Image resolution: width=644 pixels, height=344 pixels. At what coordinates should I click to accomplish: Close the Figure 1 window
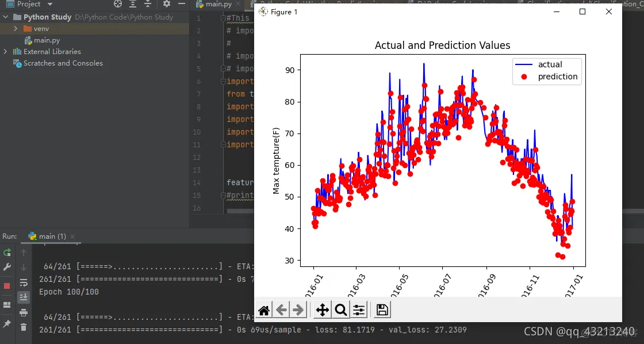[609, 12]
